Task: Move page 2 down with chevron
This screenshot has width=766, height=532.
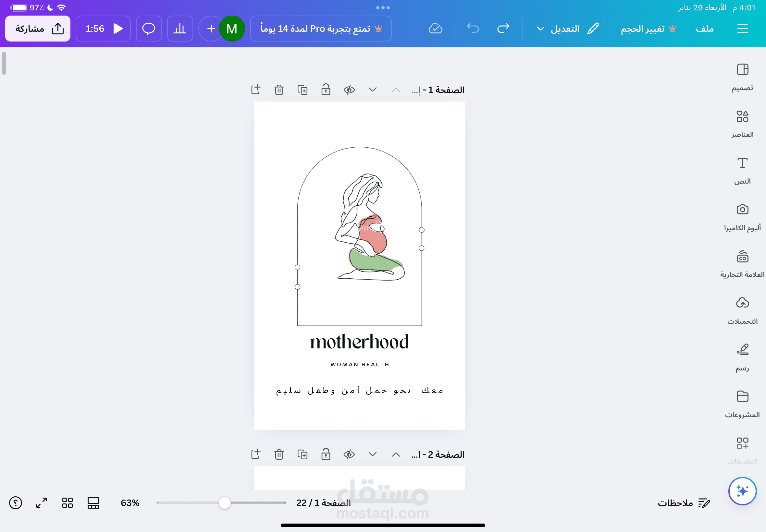Action: click(x=373, y=454)
